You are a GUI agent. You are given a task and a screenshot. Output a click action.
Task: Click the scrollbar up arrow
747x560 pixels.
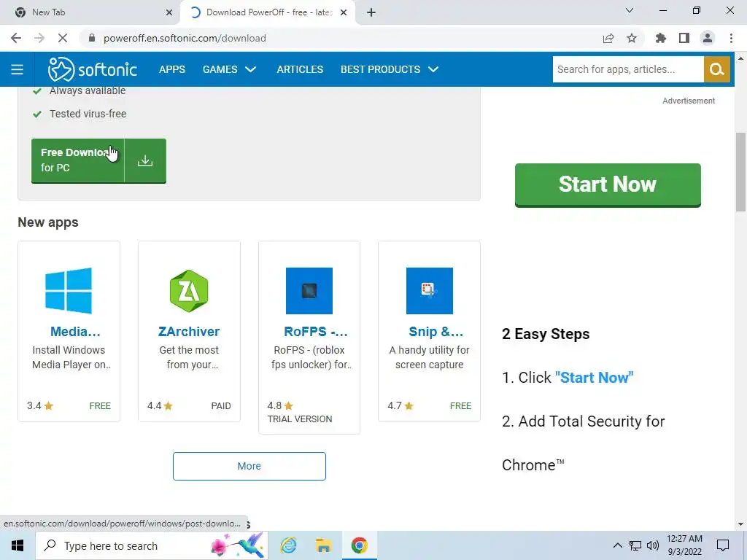pyautogui.click(x=740, y=58)
